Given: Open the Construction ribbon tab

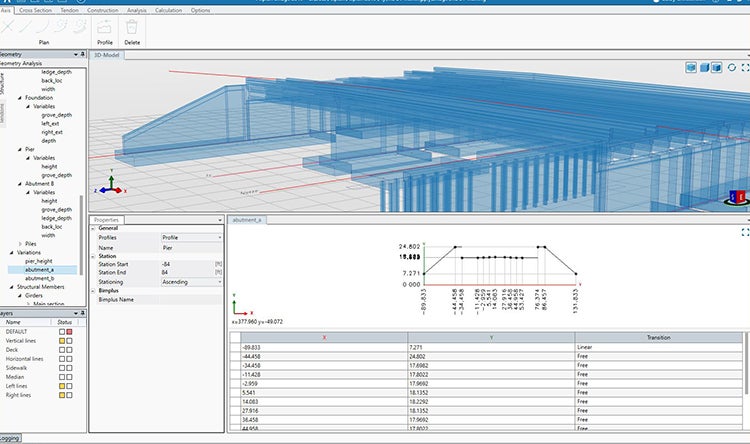Looking at the screenshot, I should (x=102, y=10).
